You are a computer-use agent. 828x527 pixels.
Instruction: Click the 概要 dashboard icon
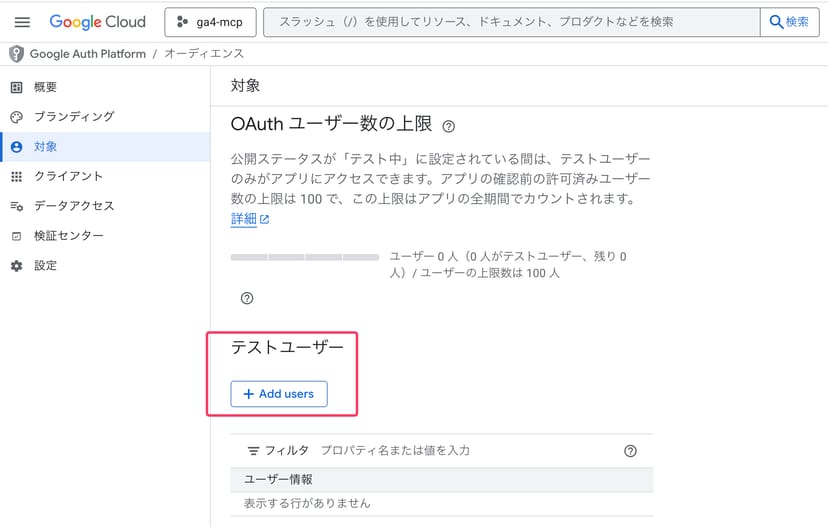coord(16,87)
